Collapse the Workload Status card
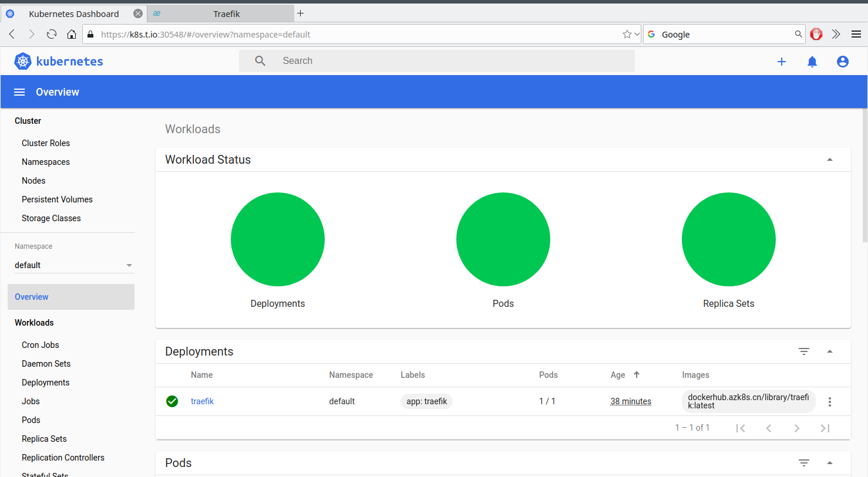 pyautogui.click(x=830, y=160)
